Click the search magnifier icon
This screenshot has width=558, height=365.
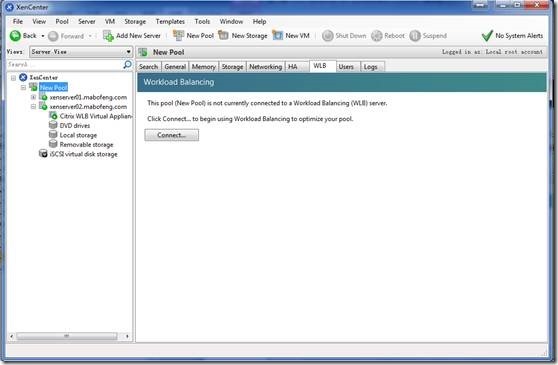(127, 64)
